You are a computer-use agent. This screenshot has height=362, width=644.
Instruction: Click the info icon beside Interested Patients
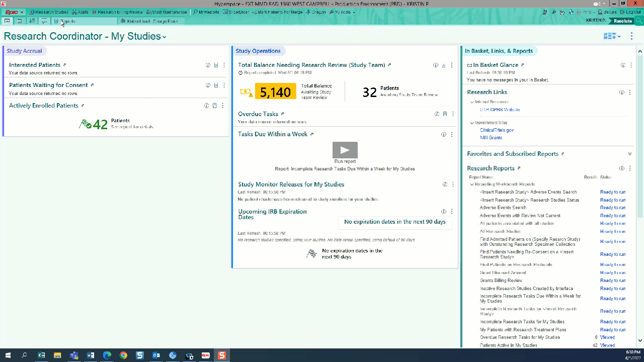(x=208, y=65)
